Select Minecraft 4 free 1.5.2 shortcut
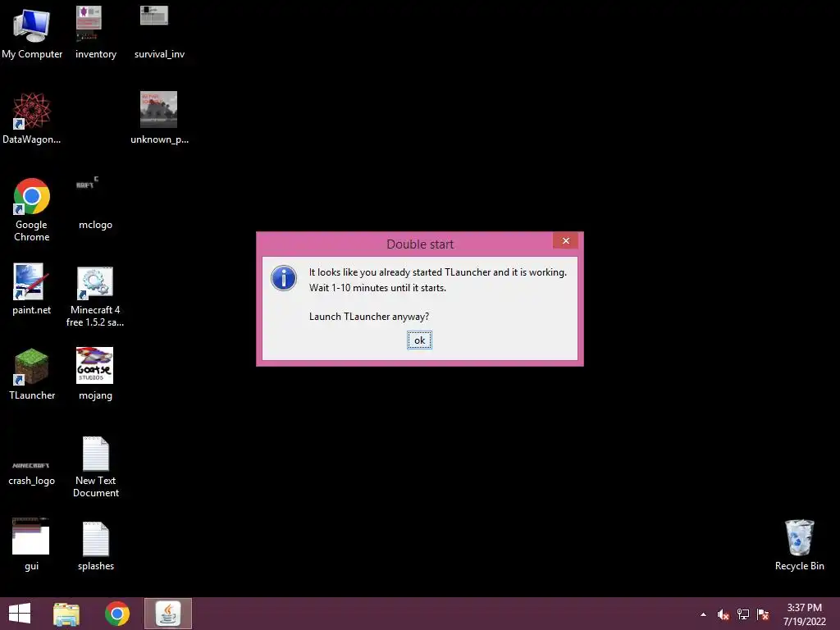840x630 pixels. click(x=95, y=296)
